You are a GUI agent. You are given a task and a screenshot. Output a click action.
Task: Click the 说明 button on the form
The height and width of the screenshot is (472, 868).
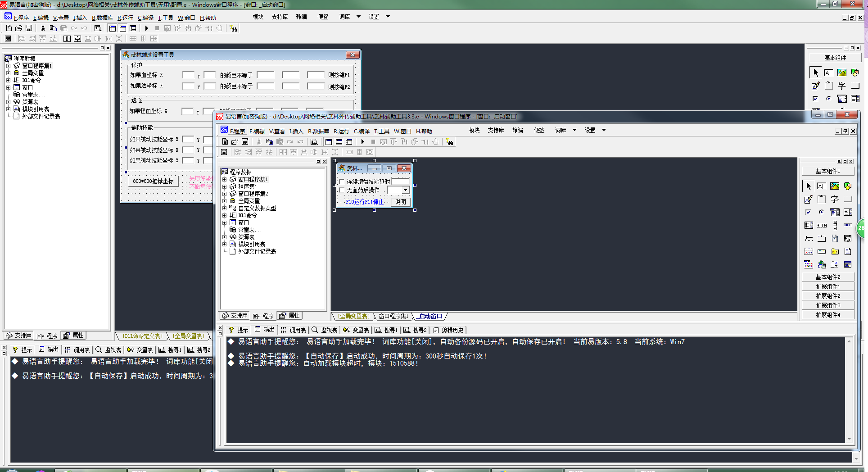pyautogui.click(x=400, y=202)
